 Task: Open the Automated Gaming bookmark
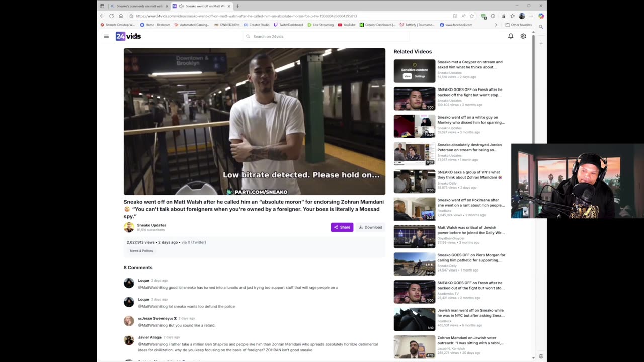tap(192, 25)
